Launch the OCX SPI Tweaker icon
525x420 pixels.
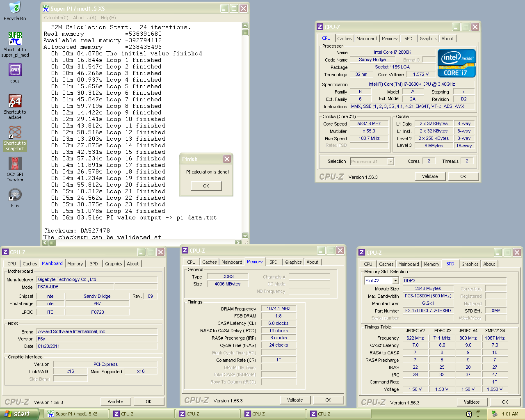click(x=15, y=164)
